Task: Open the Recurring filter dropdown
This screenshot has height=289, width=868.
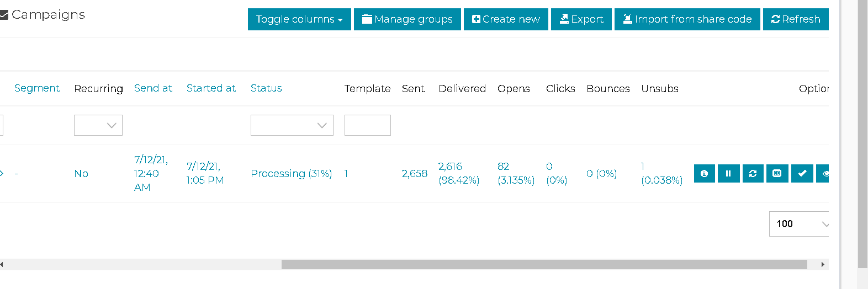Action: pos(98,125)
